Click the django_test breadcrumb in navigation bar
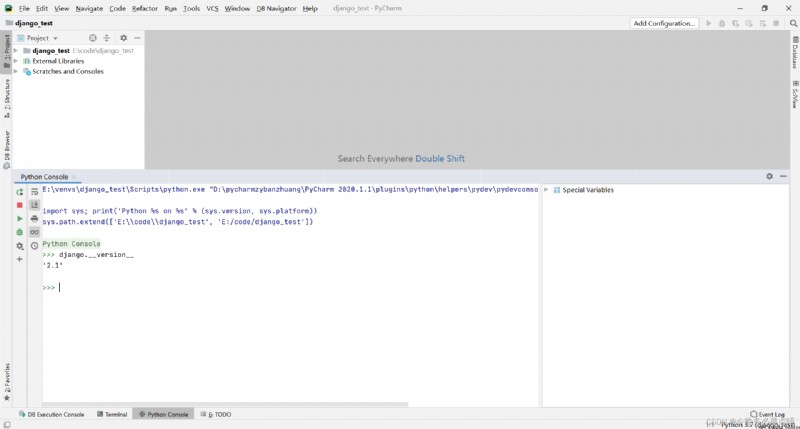Image resolution: width=800 pixels, height=429 pixels. [x=29, y=23]
